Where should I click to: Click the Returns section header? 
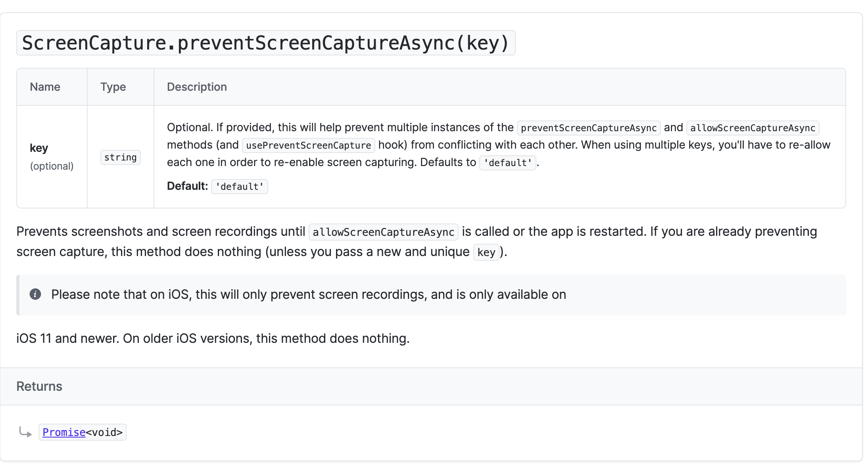coord(39,386)
